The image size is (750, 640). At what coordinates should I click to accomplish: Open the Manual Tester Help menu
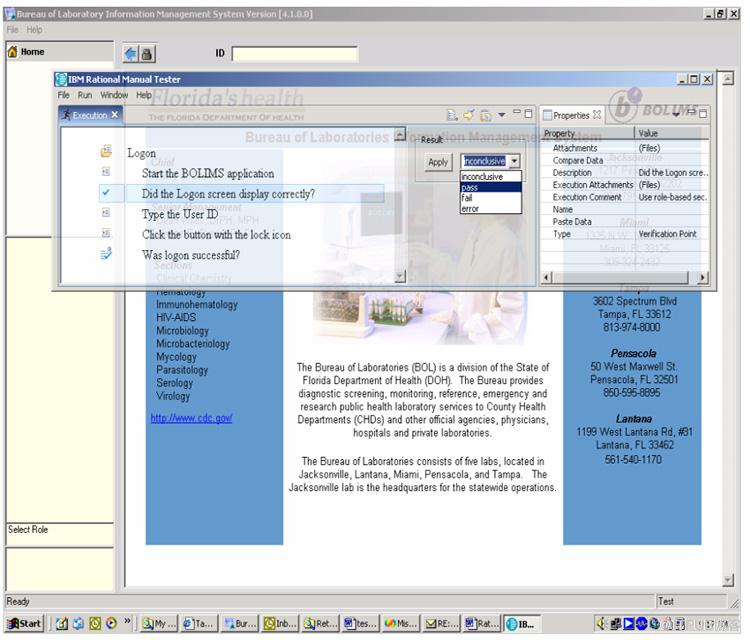pos(143,95)
